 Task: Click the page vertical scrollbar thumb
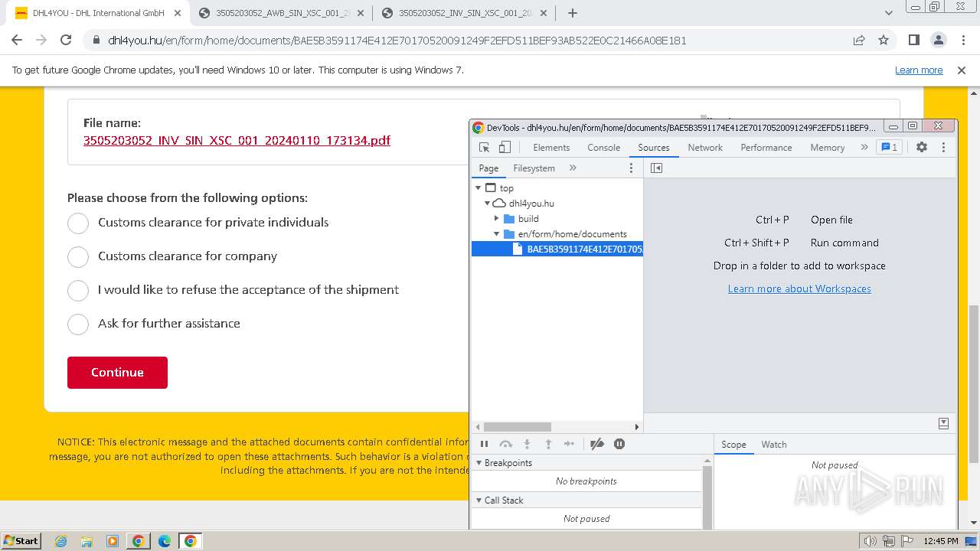[974, 383]
